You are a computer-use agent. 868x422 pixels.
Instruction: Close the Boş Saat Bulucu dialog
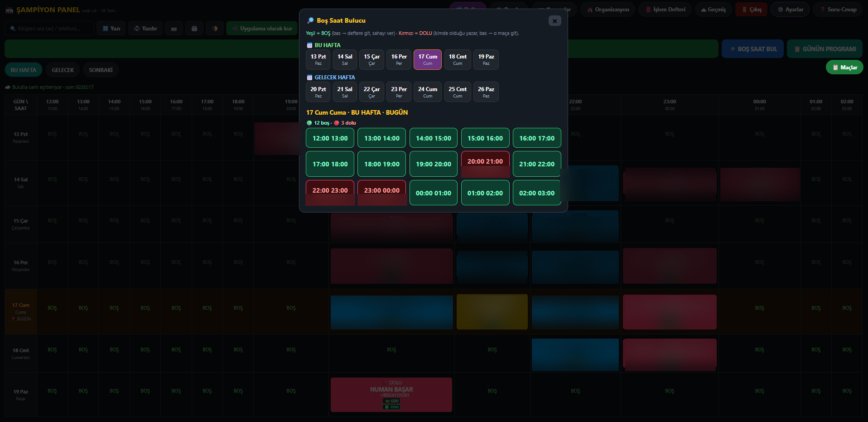pos(555,21)
